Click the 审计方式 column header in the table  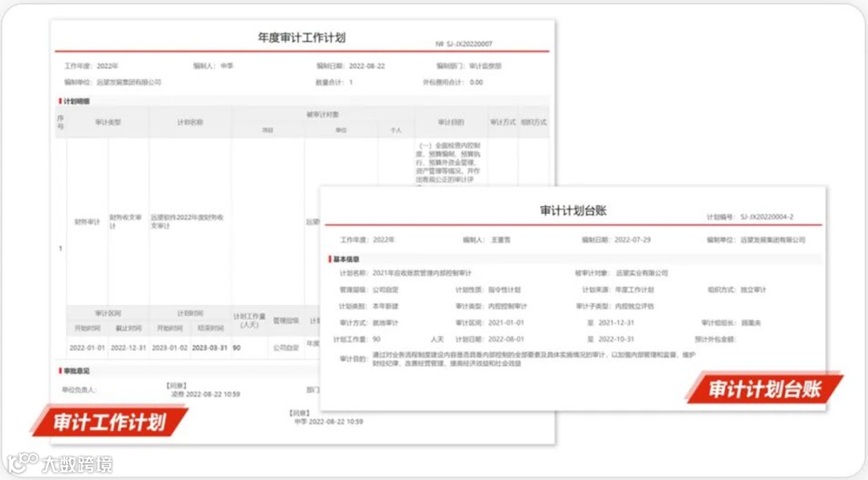[502, 122]
